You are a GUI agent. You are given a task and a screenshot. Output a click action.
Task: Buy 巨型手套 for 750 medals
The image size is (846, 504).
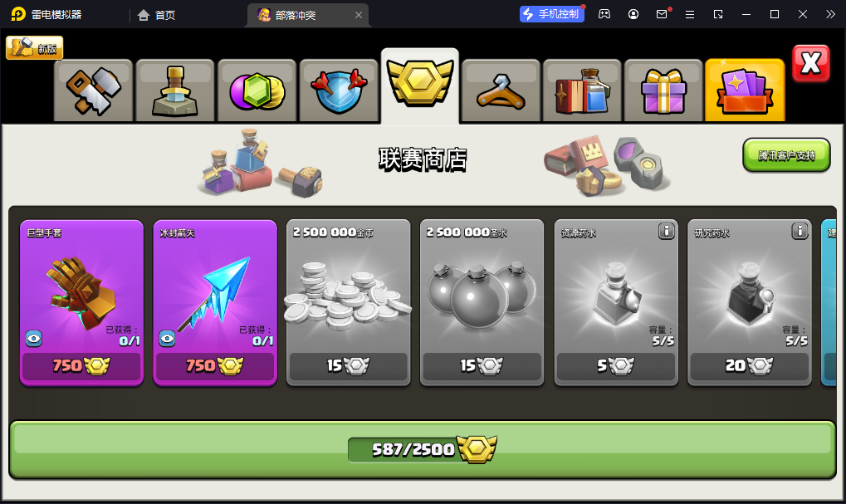coord(81,366)
